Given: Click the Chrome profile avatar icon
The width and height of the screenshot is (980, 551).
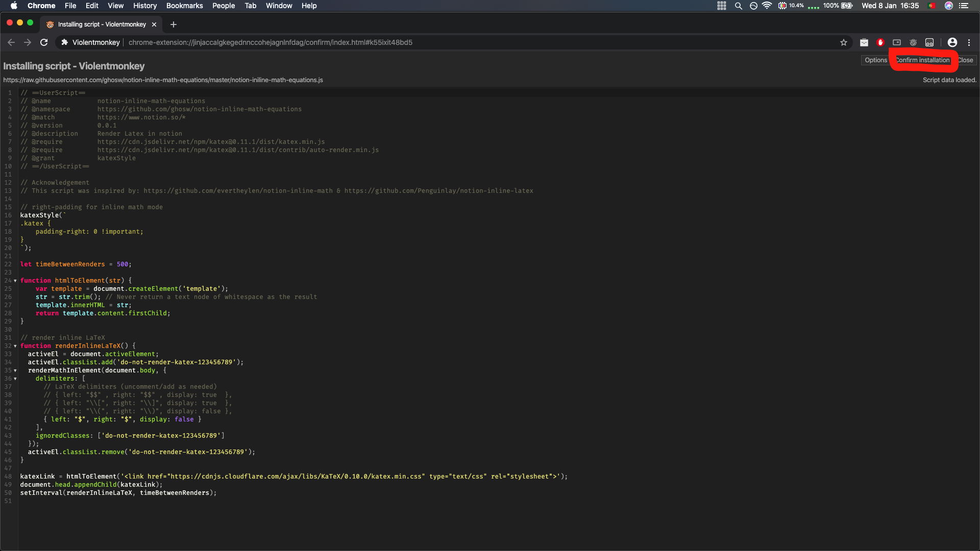Looking at the screenshot, I should coord(952,42).
